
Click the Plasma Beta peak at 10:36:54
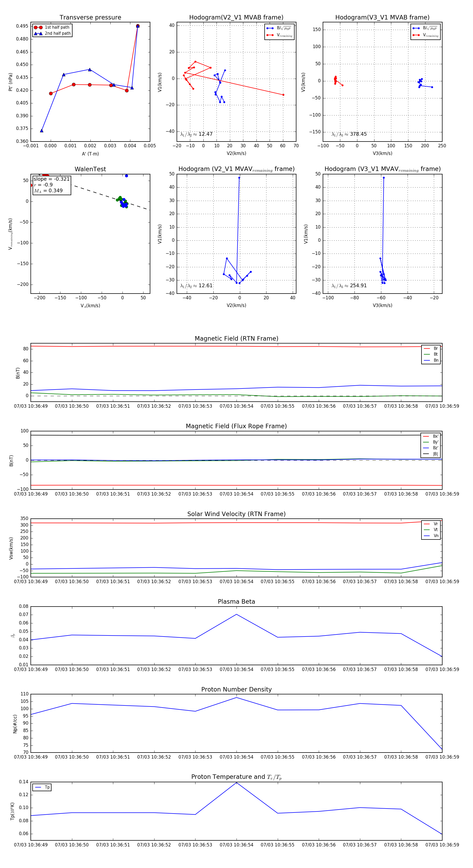[x=236, y=614]
